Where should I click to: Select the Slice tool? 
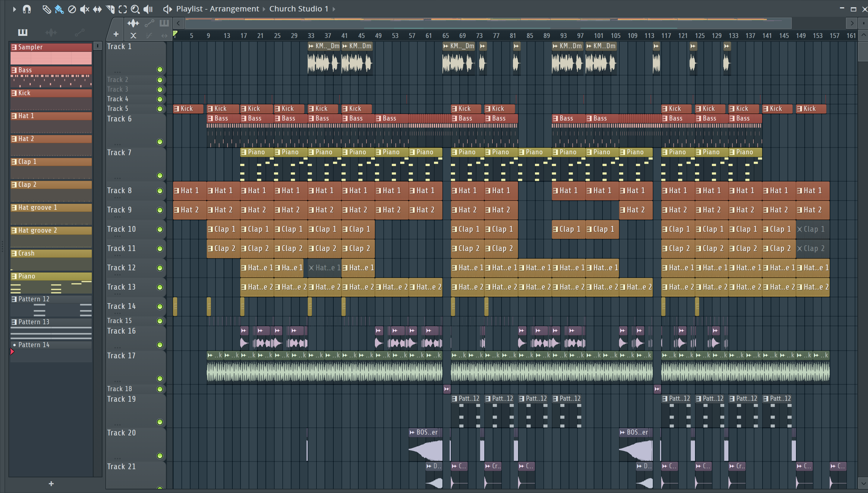110,9
